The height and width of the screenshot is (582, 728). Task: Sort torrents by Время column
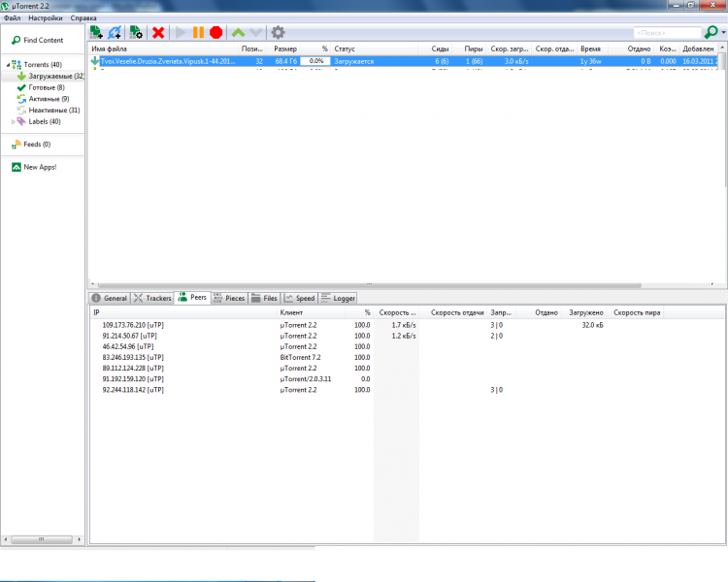[591, 48]
